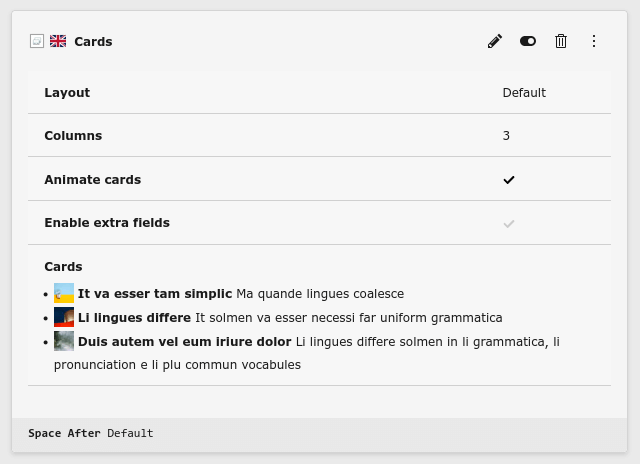This screenshot has height=464, width=640.
Task: Click the Animate cards checkmark
Action: point(509,180)
